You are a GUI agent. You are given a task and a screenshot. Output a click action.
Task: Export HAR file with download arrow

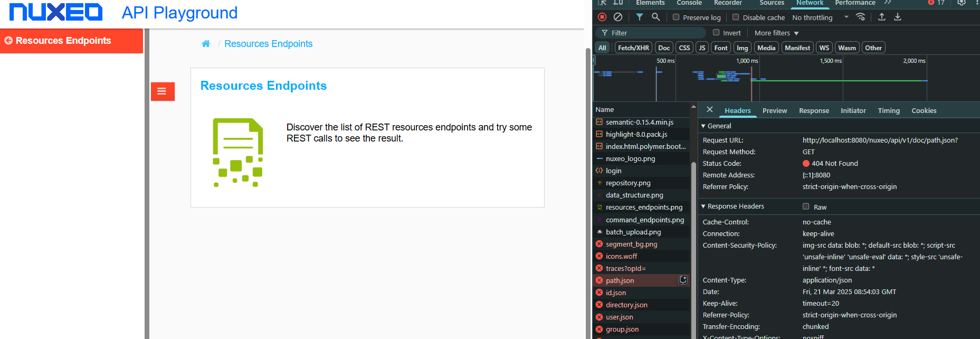tap(898, 17)
